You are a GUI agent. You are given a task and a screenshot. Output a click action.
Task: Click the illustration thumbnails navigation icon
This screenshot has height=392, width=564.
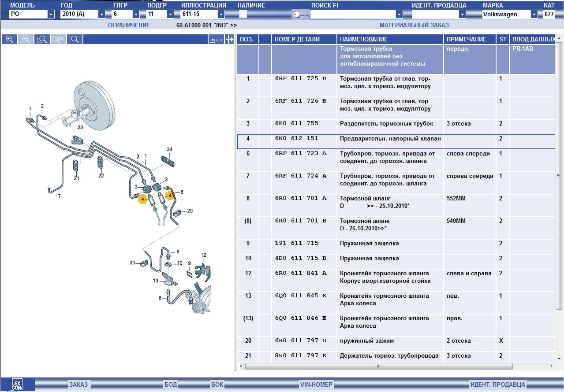216,40
